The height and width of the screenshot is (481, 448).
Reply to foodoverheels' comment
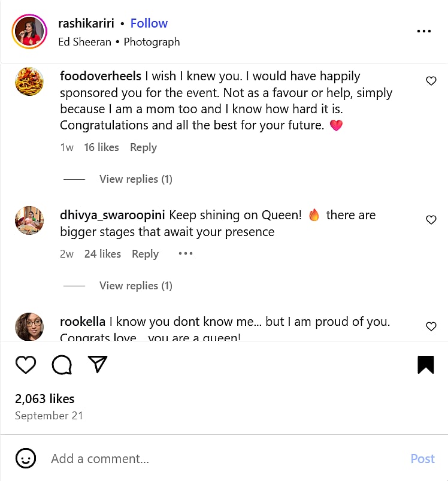[x=143, y=147]
